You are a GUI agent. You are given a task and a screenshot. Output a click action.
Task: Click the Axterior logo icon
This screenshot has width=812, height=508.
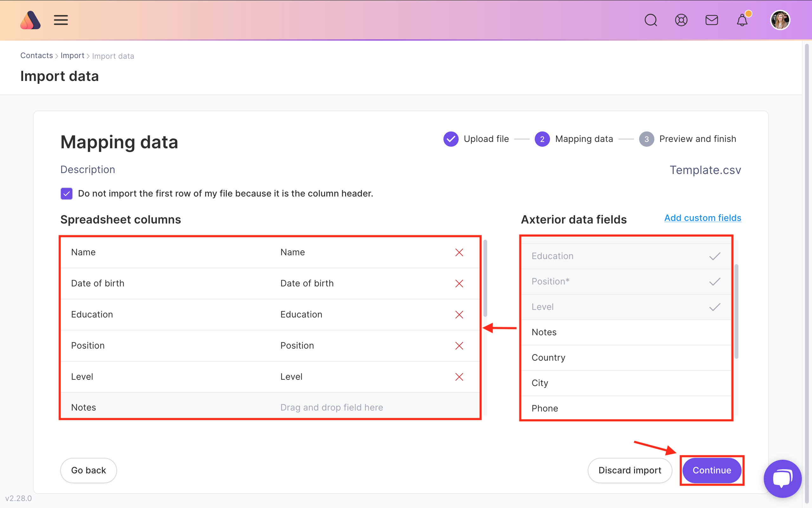(30, 20)
